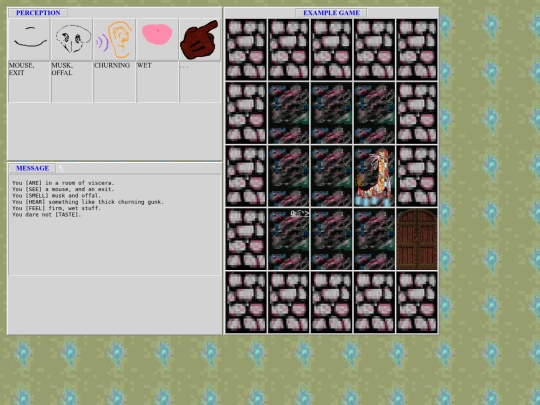Click the viscera tile directly above the creature
The height and width of the screenshot is (405, 540).
click(x=374, y=113)
